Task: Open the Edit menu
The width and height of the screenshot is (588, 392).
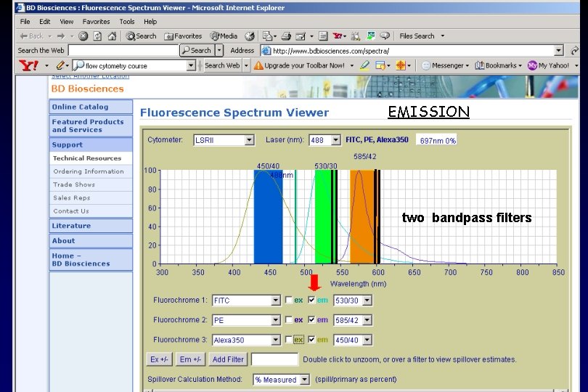Action: click(x=44, y=22)
